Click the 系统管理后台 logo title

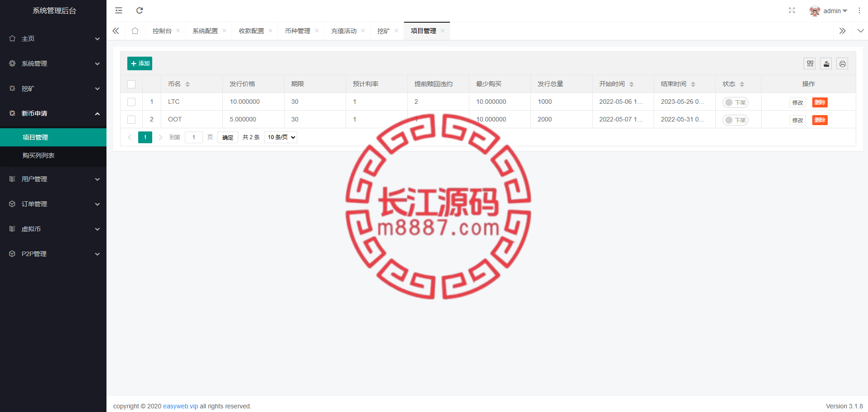(54, 10)
